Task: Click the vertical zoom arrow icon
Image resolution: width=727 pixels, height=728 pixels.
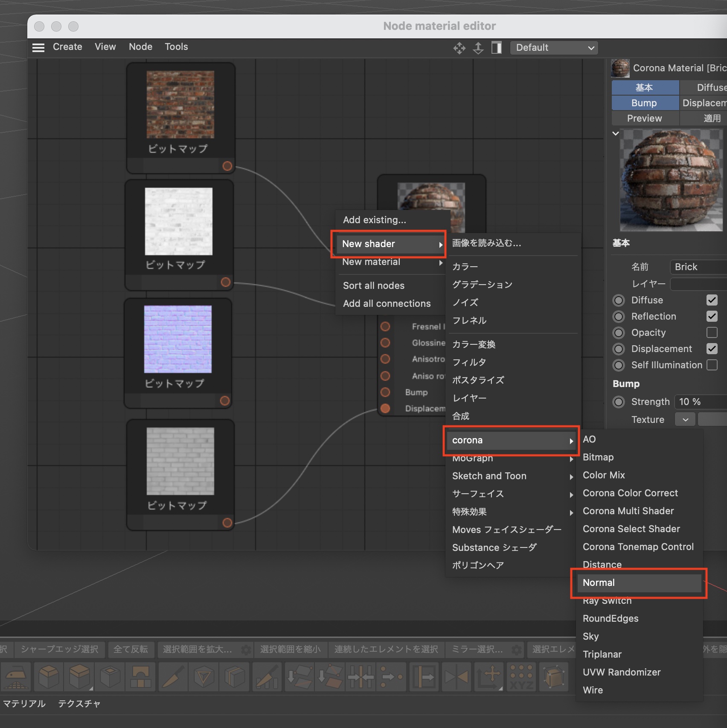Action: [x=478, y=48]
